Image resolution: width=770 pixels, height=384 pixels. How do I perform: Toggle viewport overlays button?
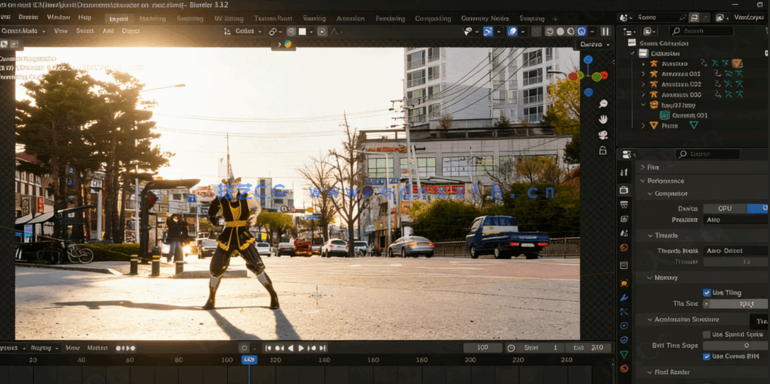512,31
